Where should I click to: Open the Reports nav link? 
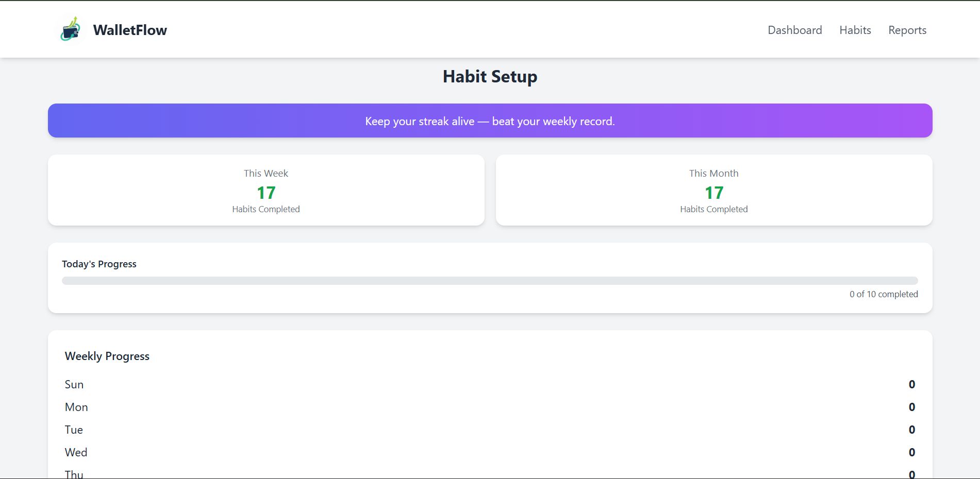tap(907, 30)
